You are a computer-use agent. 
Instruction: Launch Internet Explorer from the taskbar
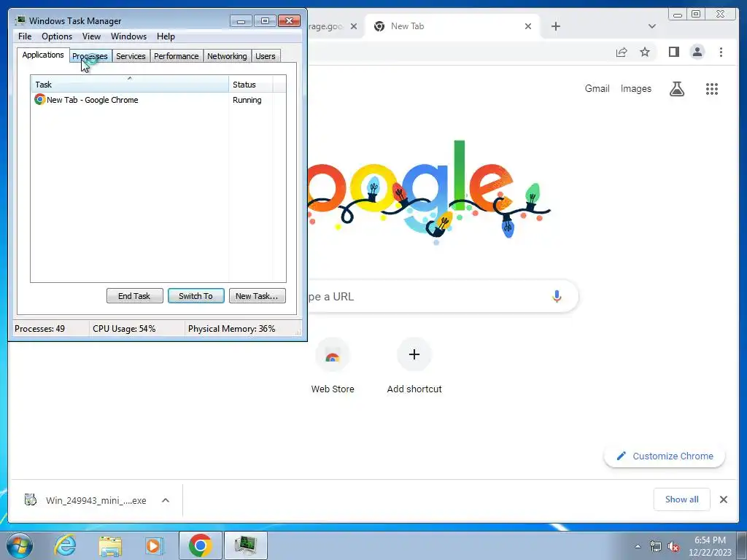tap(65, 545)
